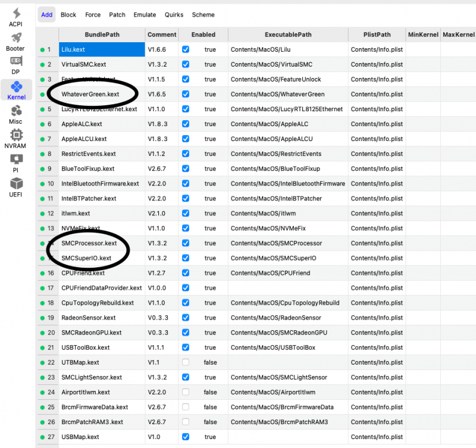Select the BlueToolFixup.kext bundle path cell
The image size is (476, 448).
point(102,168)
